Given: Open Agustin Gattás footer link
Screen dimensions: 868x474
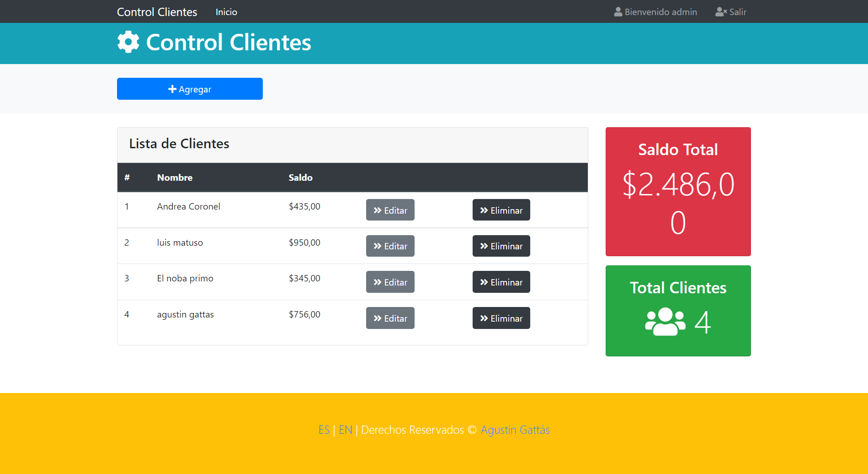Looking at the screenshot, I should click(x=515, y=430).
